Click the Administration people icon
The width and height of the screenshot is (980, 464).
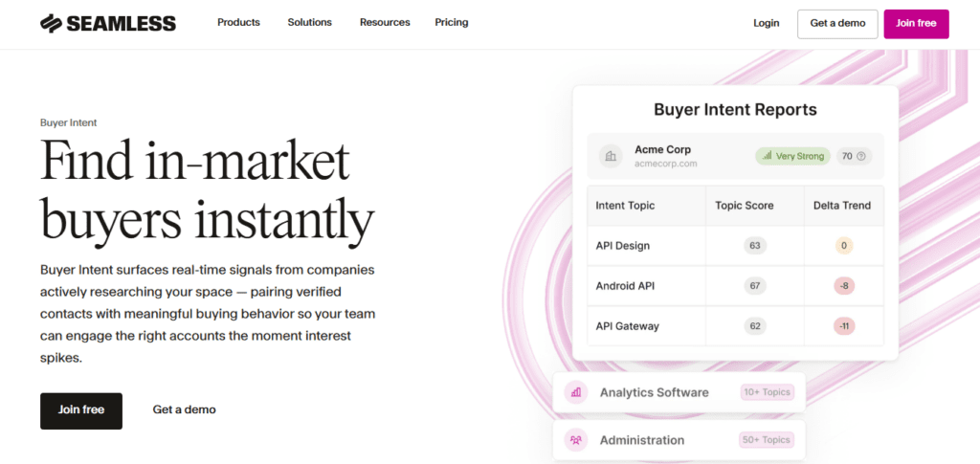[x=576, y=440]
